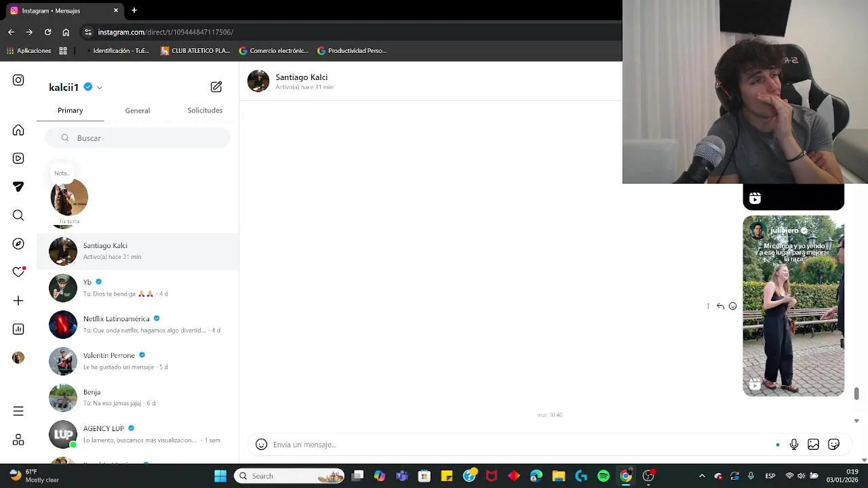
Task: React to shared reel with emoji icon
Action: tap(732, 306)
